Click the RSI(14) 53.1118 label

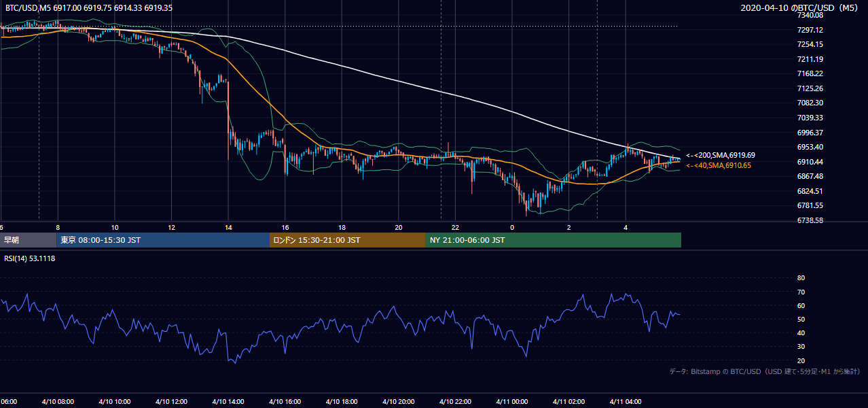30,258
